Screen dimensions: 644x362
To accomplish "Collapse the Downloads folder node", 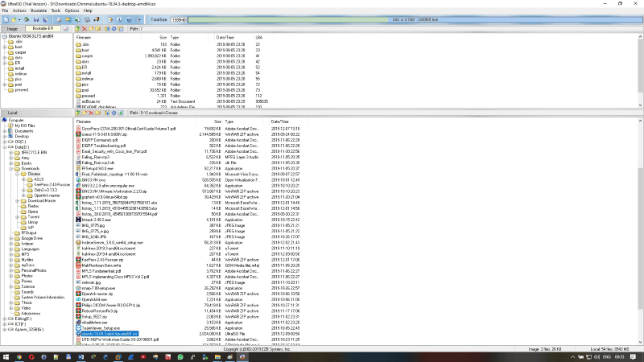I will pos(11,169).
